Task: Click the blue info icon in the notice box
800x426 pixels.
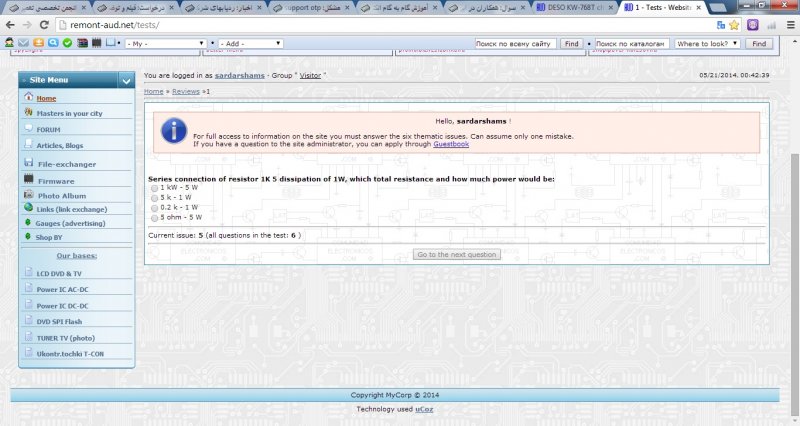Action: (174, 131)
